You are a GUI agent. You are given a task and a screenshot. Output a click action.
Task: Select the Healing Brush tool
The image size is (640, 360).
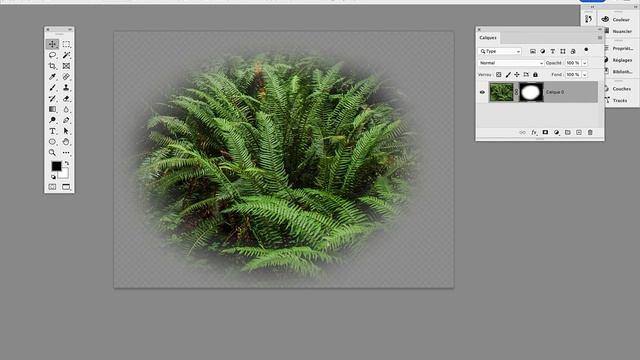(66, 77)
